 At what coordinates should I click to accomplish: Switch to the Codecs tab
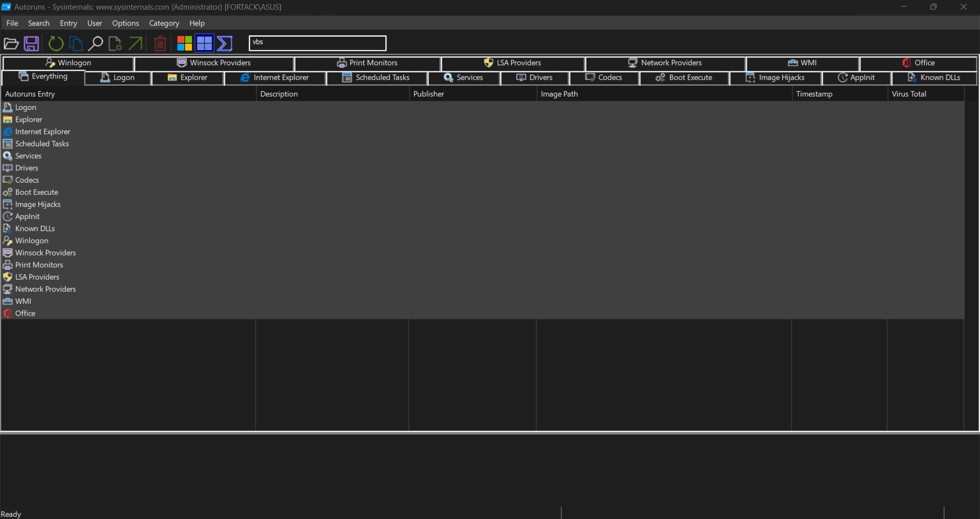coord(604,78)
